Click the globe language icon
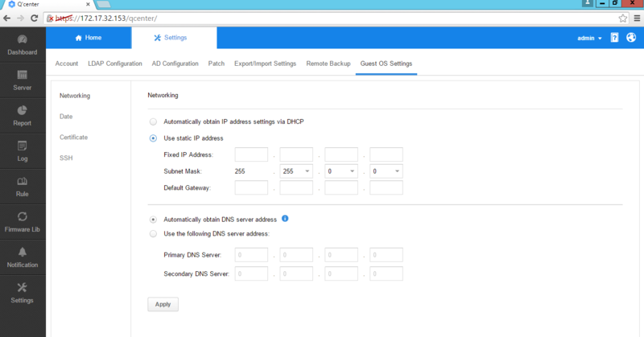644x337 pixels. pos(630,38)
